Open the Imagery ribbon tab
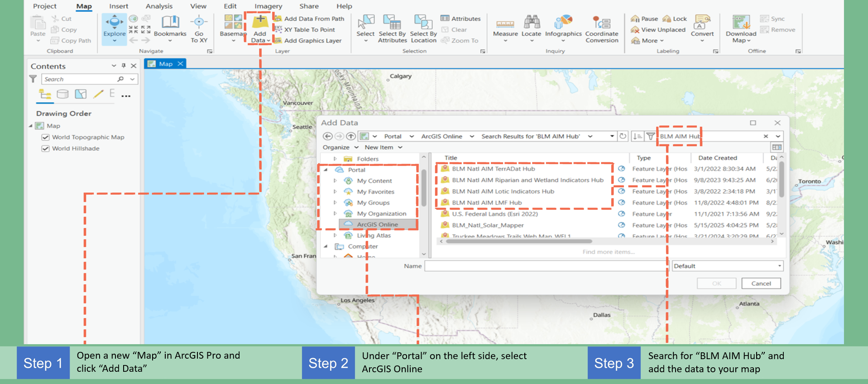This screenshot has height=384, width=868. [268, 6]
